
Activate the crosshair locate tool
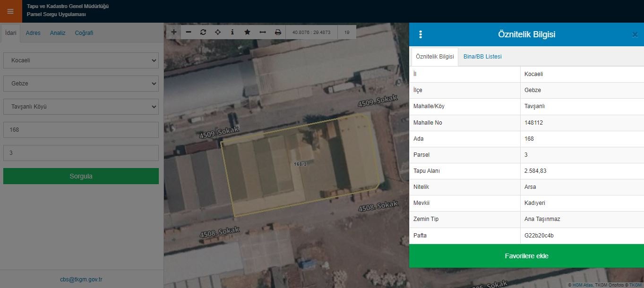pos(218,32)
